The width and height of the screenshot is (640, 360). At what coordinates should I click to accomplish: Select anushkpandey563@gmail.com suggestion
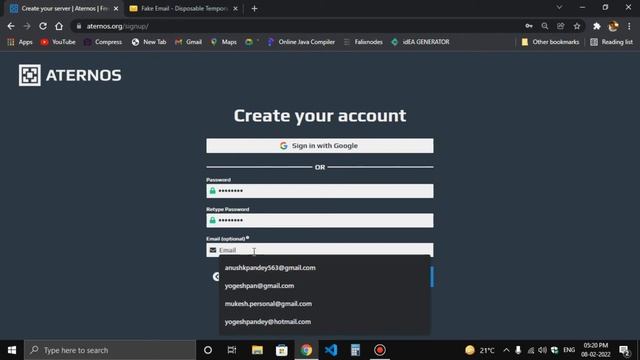324,268
